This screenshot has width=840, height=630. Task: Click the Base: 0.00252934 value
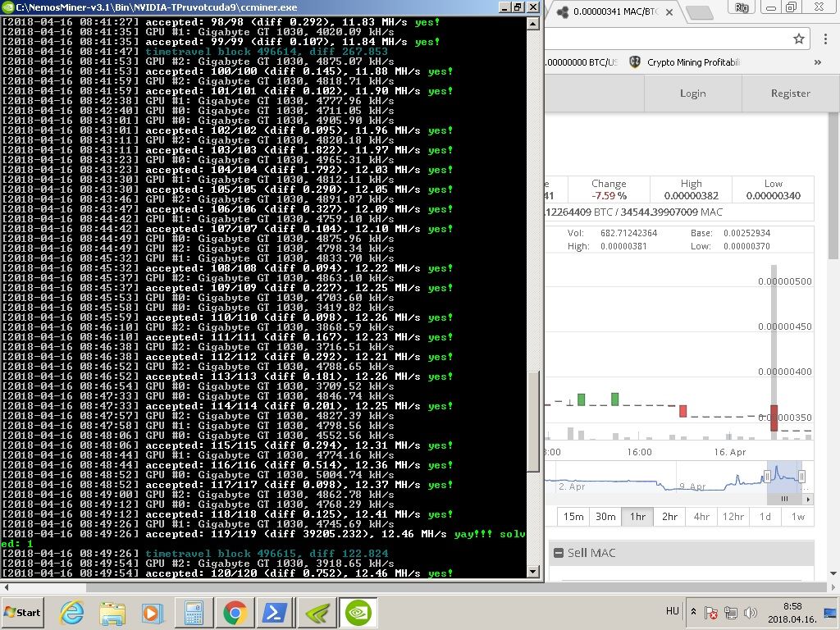click(x=746, y=233)
